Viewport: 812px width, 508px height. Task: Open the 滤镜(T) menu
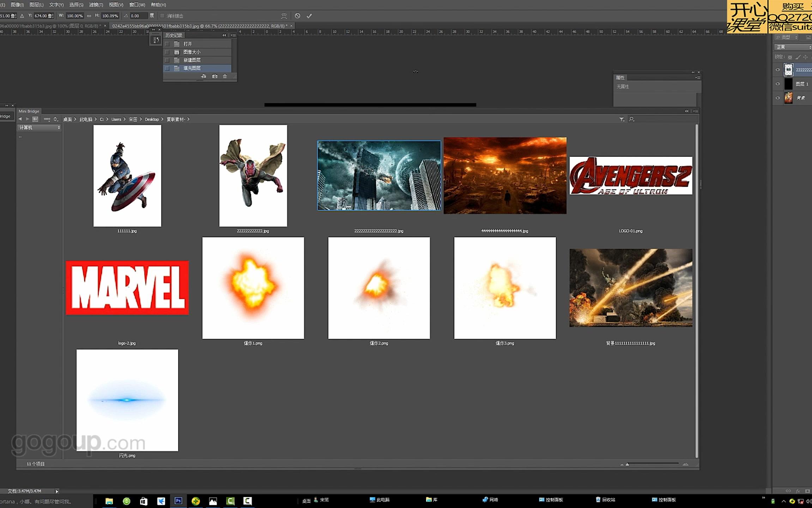96,5
